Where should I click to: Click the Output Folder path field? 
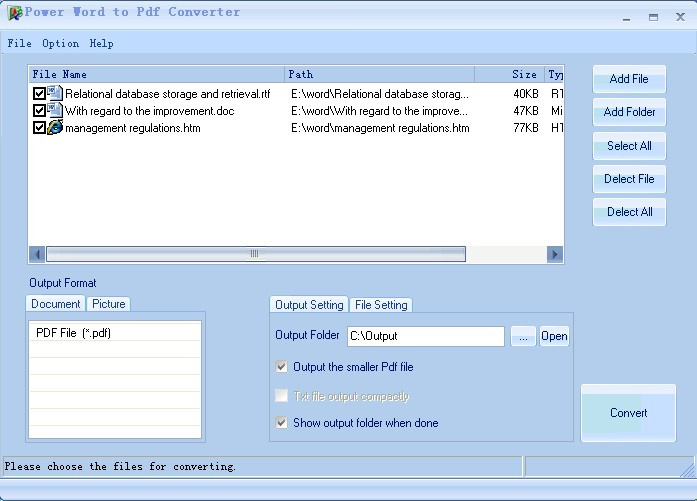point(426,336)
